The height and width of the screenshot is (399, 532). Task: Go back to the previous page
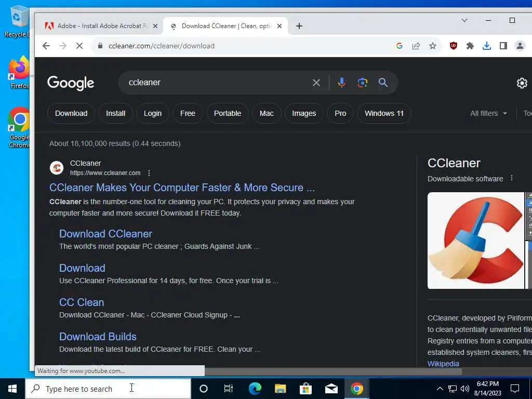(x=46, y=46)
